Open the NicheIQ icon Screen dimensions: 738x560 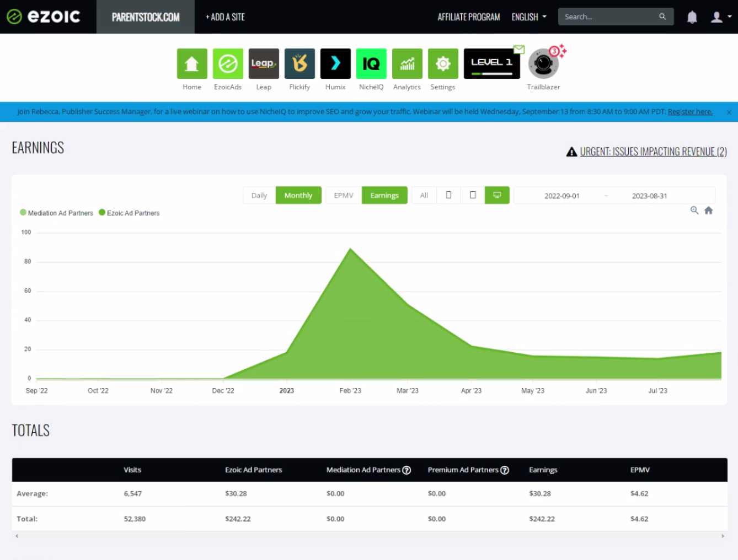coord(371,64)
